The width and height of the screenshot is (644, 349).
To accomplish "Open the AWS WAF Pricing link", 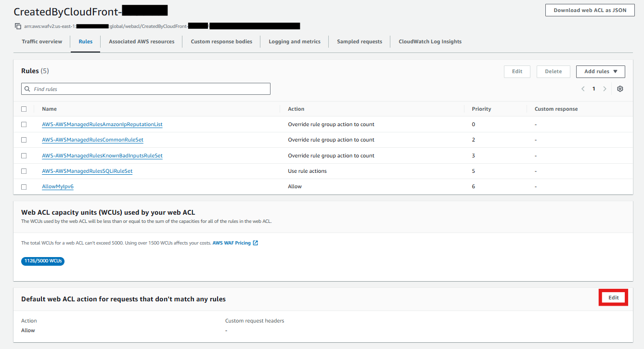I will click(232, 243).
